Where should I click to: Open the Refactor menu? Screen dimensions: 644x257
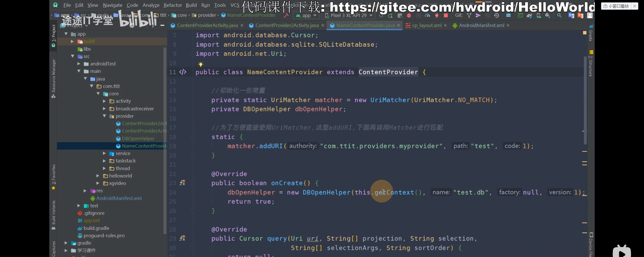(173, 5)
